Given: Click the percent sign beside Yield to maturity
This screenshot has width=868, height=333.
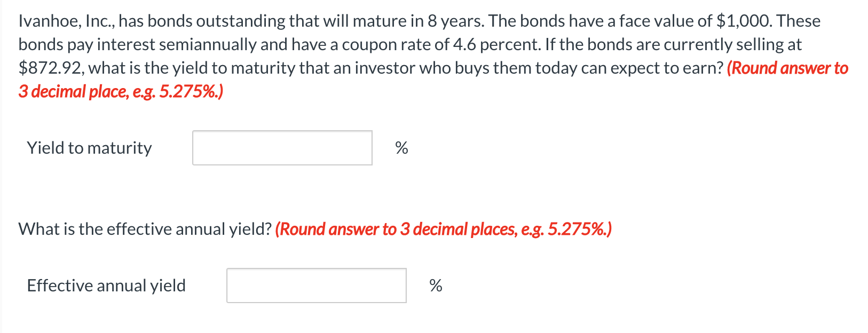Looking at the screenshot, I should click(401, 148).
